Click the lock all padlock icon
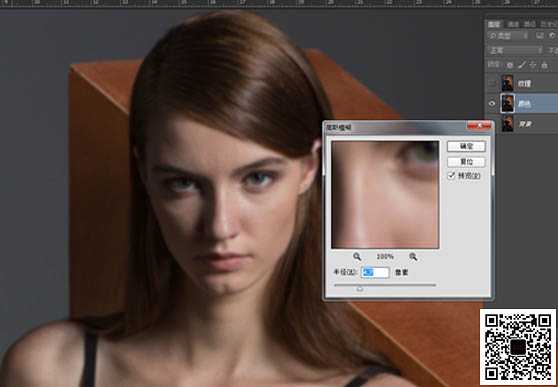This screenshot has height=387, width=558. (x=544, y=65)
